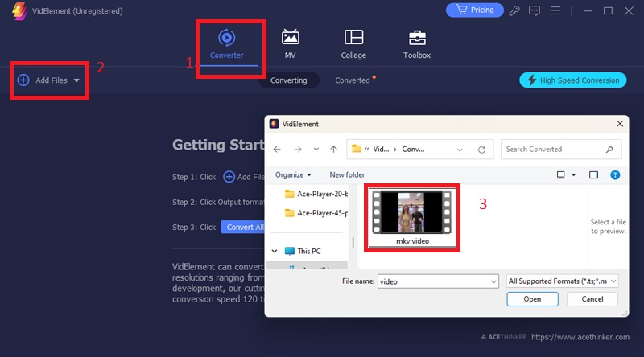This screenshot has height=357, width=644.
Task: Refresh the folder view
Action: [481, 150]
